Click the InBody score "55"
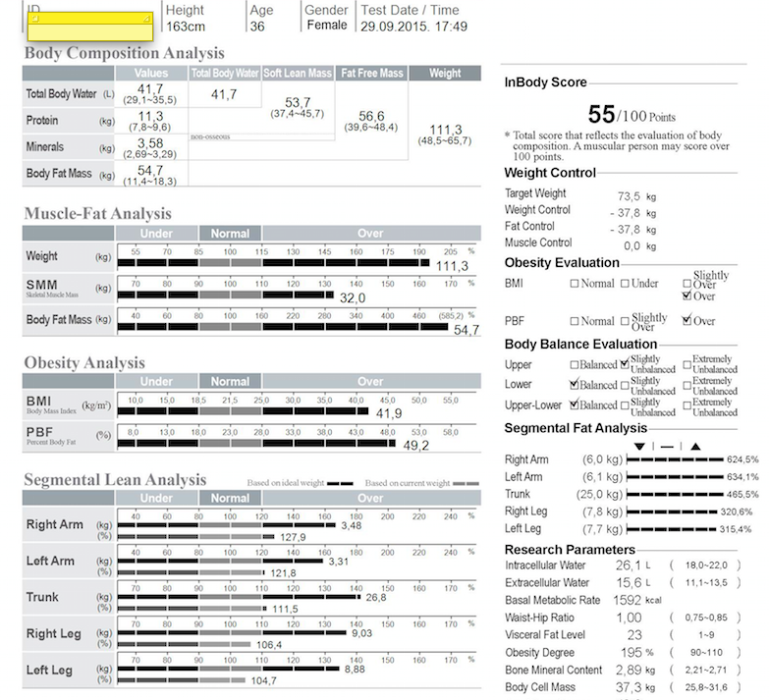 [x=601, y=114]
